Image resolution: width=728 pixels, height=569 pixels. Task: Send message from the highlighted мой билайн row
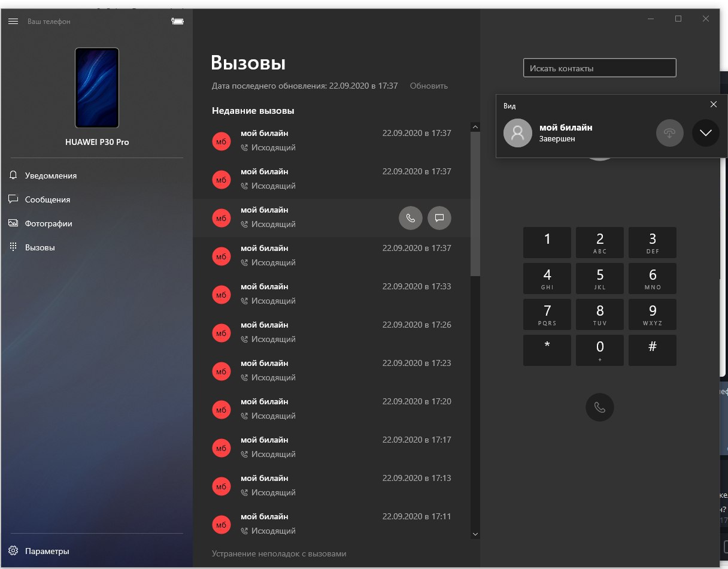[439, 218]
